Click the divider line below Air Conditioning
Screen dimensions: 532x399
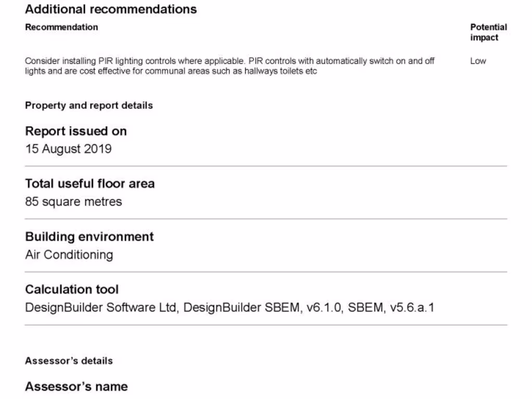coord(266,272)
